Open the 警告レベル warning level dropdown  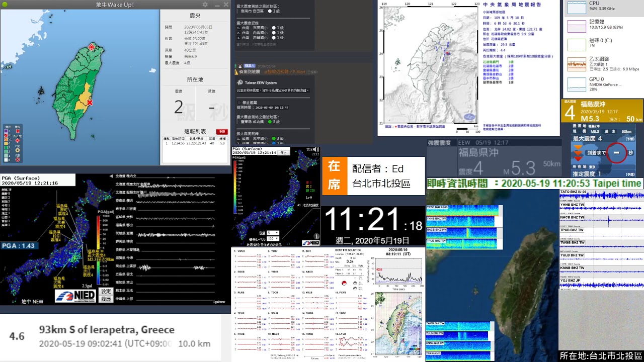[273, 239]
